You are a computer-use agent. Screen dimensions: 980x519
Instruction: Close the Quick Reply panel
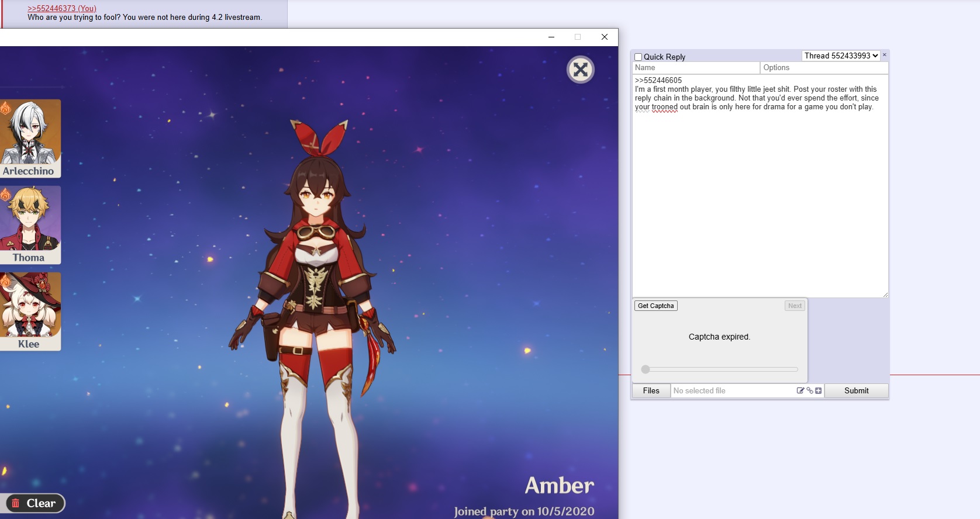coord(885,55)
